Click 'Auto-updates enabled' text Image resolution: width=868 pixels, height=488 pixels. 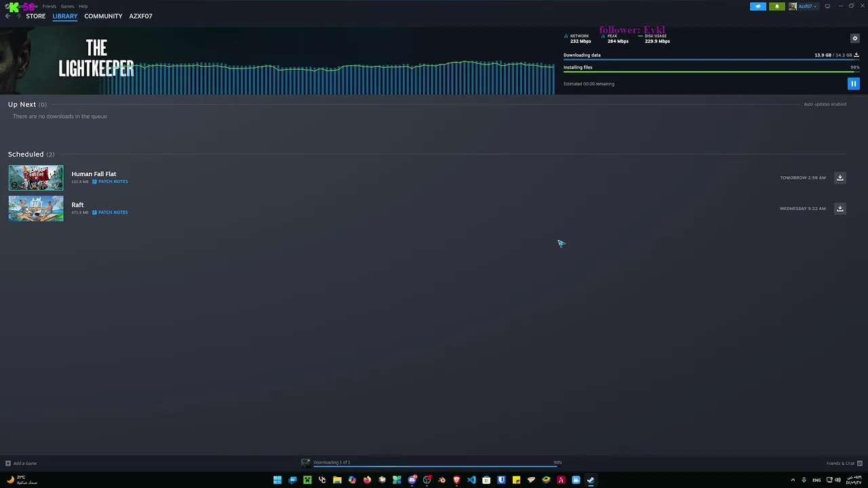pos(825,104)
